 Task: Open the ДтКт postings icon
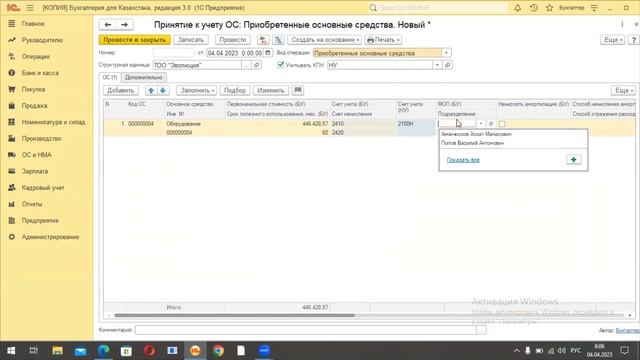coord(263,40)
